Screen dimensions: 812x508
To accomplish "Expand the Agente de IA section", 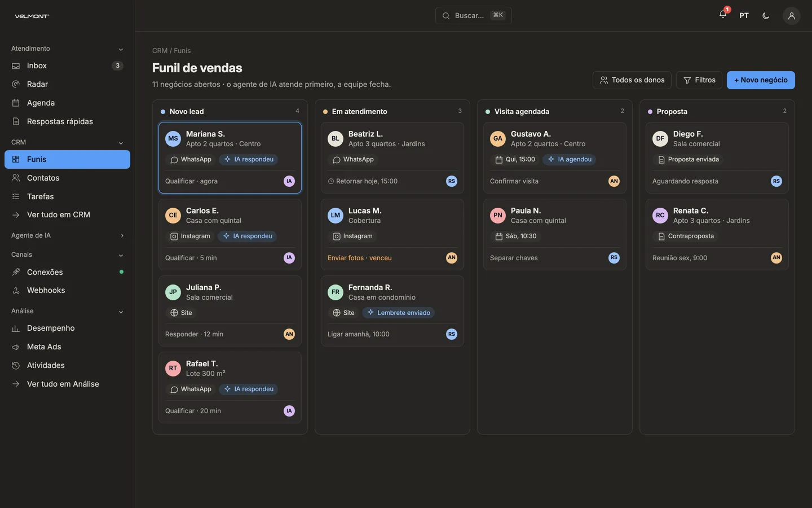I will (x=67, y=235).
